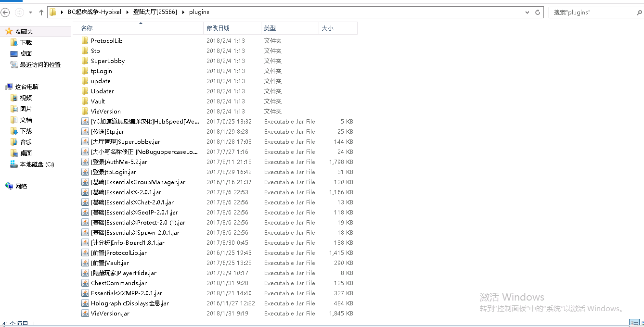644x327 pixels.
Task: Select EssentialsXGeoIP-2.0.1.jar file icon
Action: coord(85,212)
